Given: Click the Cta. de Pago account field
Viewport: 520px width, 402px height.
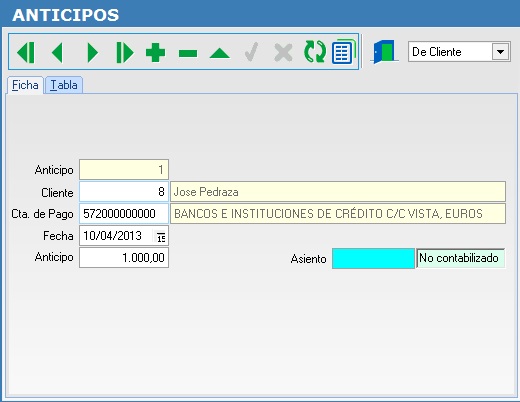Looking at the screenshot, I should coord(124,214).
